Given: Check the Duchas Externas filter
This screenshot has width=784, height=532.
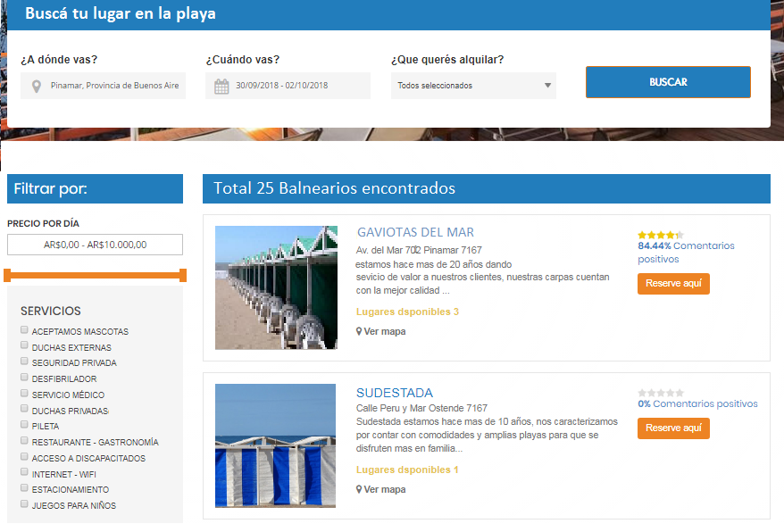Looking at the screenshot, I should click(x=24, y=345).
